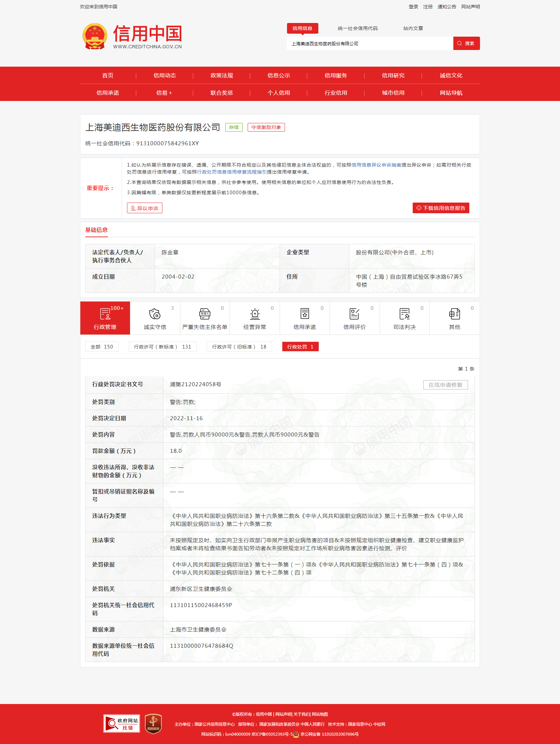560x744 pixels.
Task: Click the legal representative name 陈金章
Action: pos(170,253)
